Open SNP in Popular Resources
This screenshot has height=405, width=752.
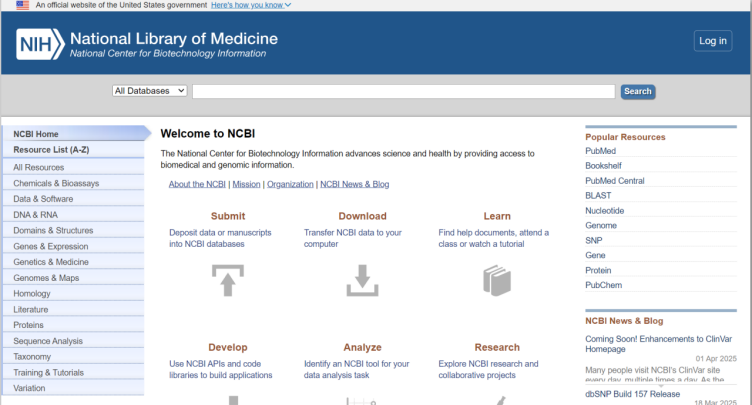click(x=594, y=240)
